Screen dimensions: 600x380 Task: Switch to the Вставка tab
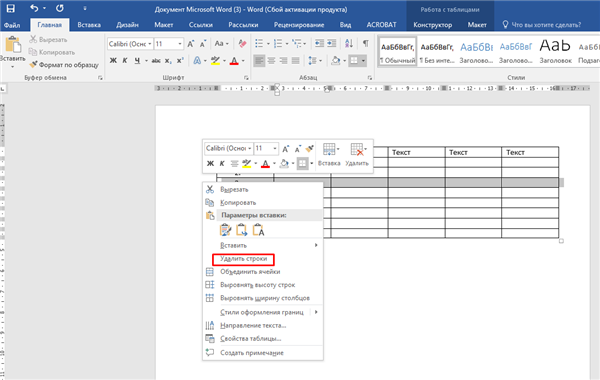pos(89,25)
